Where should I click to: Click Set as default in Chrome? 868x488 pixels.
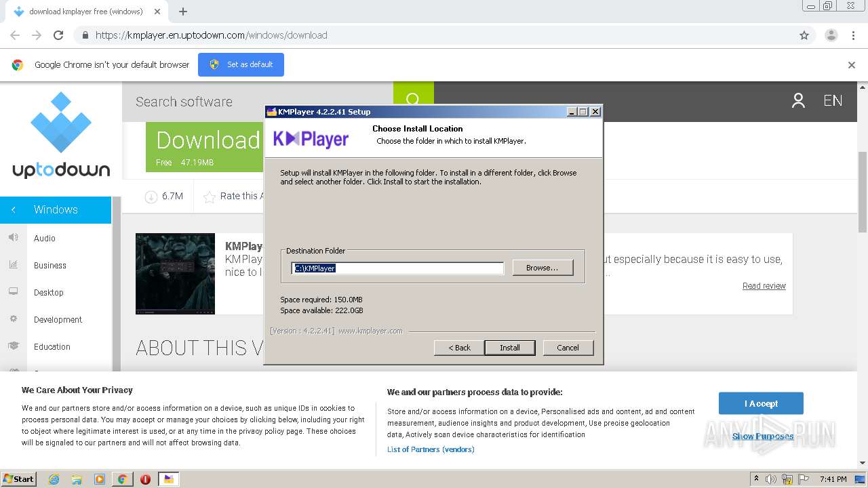[x=241, y=64]
